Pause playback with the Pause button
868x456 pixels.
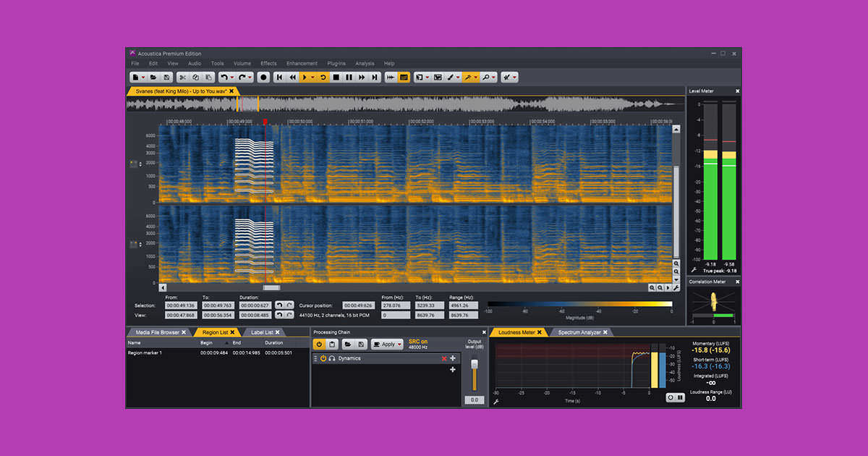tap(349, 77)
